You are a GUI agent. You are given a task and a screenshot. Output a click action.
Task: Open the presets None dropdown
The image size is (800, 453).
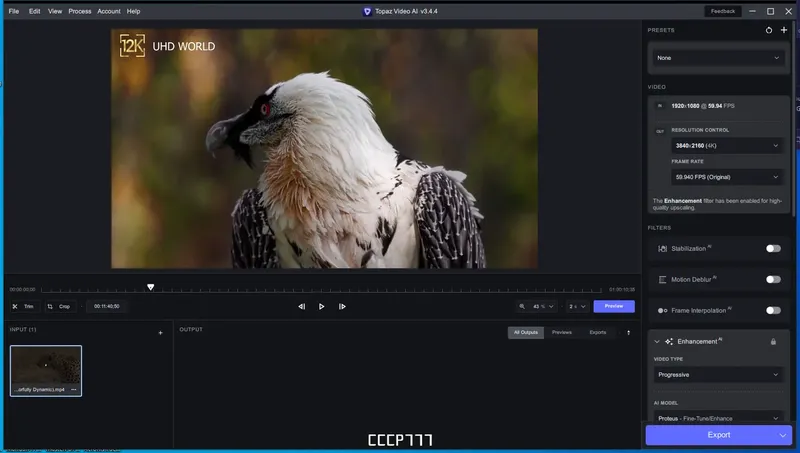(x=718, y=58)
